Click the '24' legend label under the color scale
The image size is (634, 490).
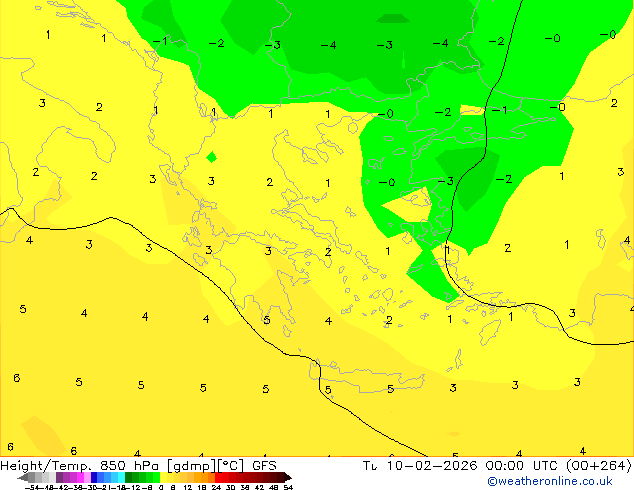click(x=216, y=487)
